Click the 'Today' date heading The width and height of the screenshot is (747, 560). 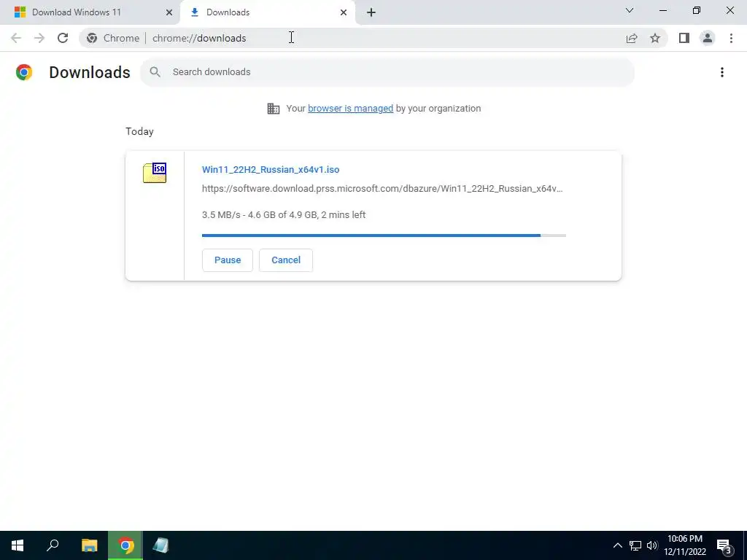(139, 131)
